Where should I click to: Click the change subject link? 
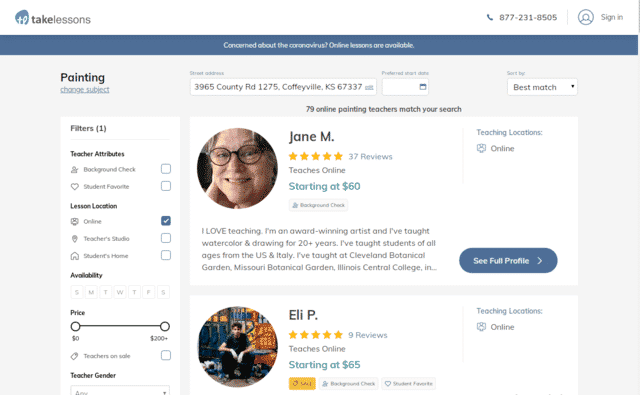pos(84,89)
